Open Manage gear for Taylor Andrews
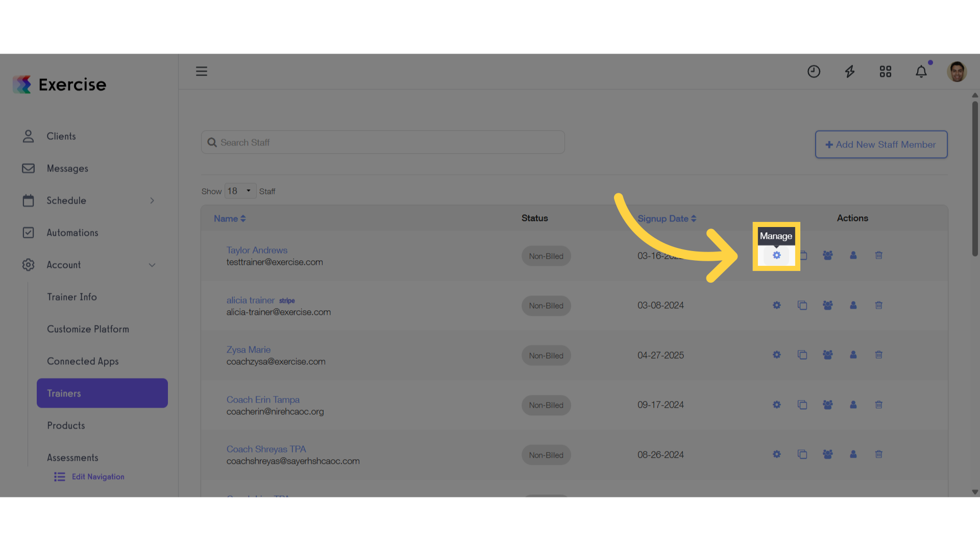Screen dimensions: 980x551 tap(776, 255)
